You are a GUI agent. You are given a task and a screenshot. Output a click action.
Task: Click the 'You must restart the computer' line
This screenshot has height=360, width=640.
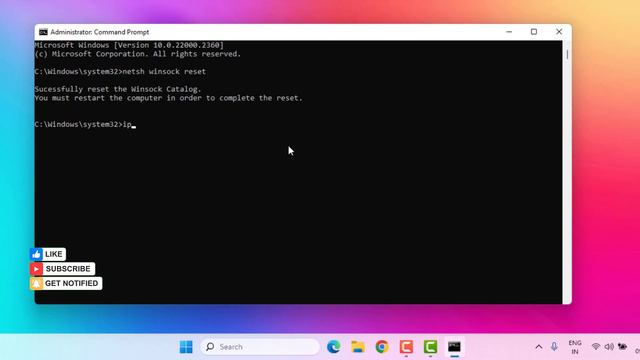(x=169, y=98)
